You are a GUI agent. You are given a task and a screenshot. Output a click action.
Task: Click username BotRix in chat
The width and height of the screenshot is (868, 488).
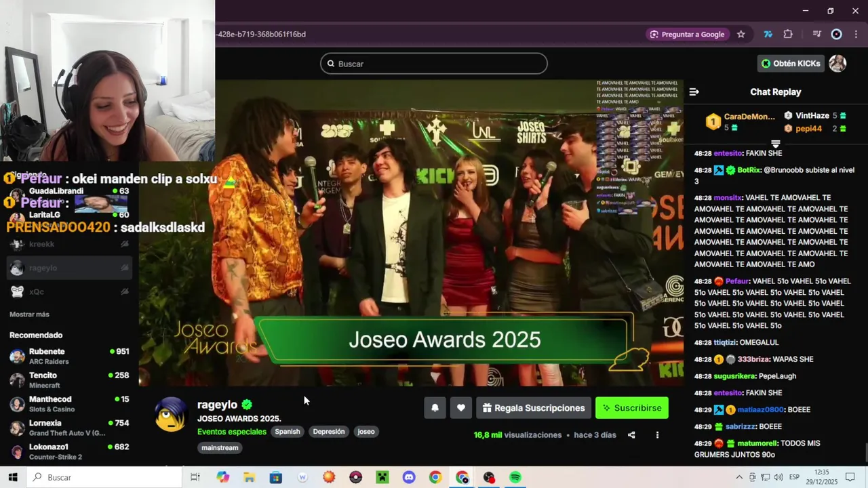(749, 170)
